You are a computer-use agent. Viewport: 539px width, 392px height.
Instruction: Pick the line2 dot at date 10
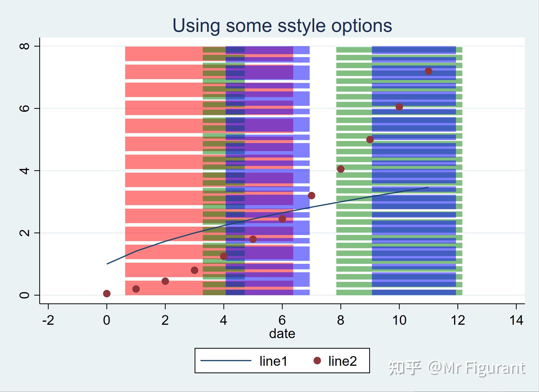[399, 107]
